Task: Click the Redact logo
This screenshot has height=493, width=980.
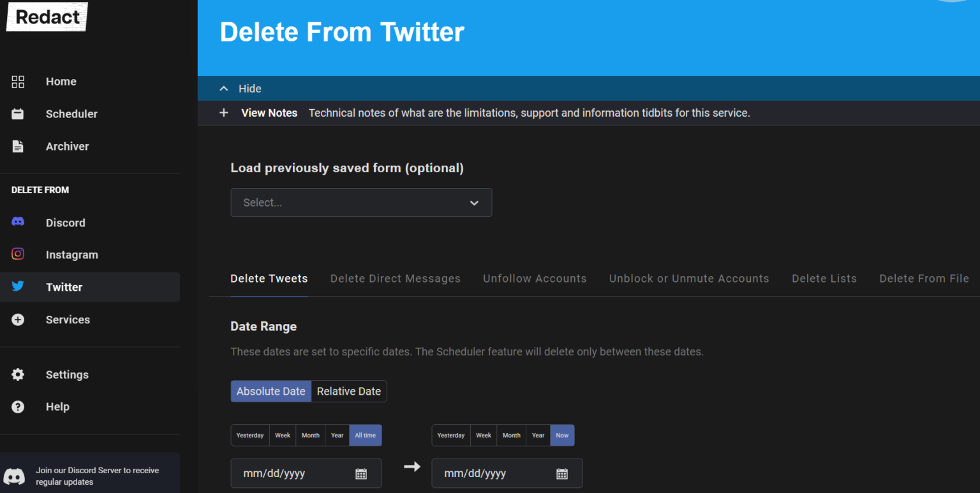Action: (x=47, y=17)
